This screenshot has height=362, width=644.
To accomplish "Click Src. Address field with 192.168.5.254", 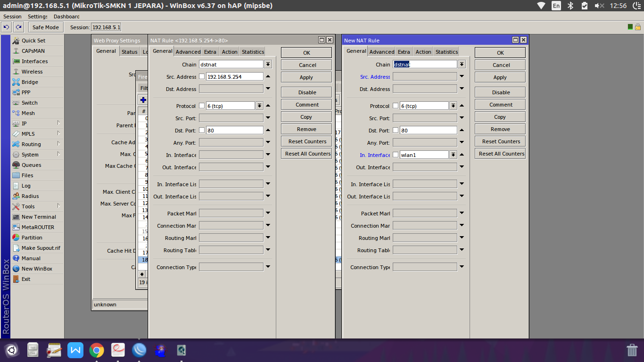I will [x=234, y=77].
